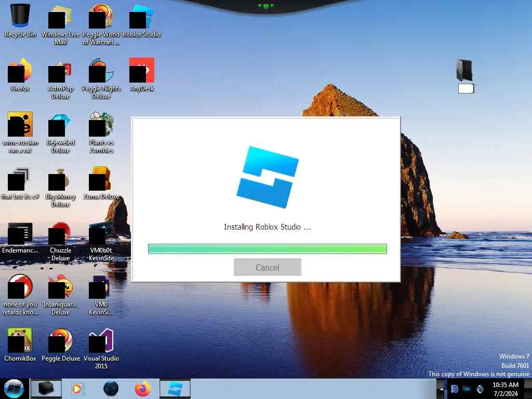Open the media player taskbar icon

click(x=77, y=389)
